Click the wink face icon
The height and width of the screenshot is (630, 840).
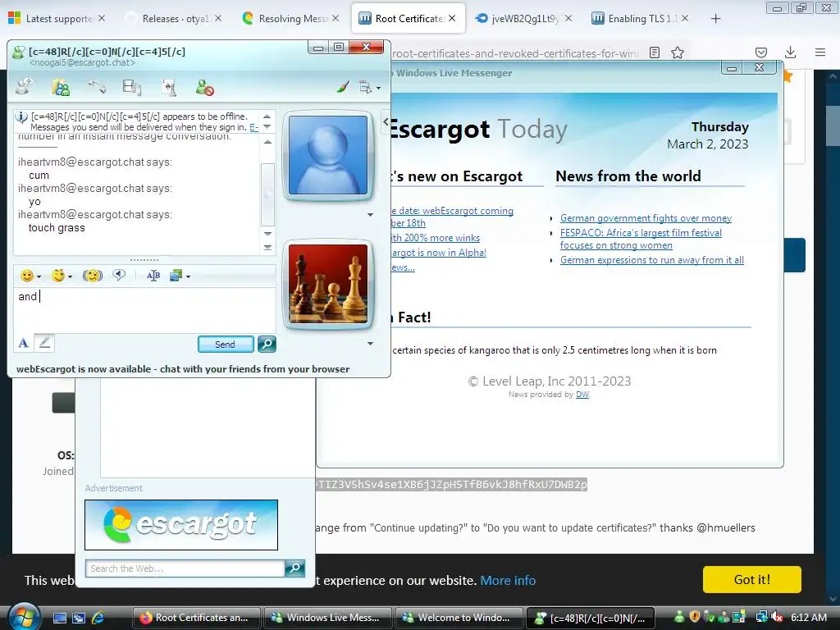pyautogui.click(x=58, y=276)
